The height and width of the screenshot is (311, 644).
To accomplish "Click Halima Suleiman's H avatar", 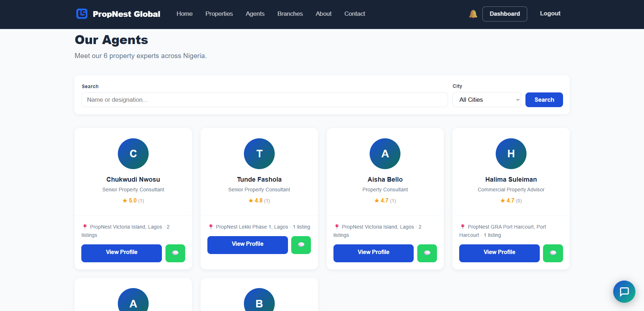I will 511,154.
